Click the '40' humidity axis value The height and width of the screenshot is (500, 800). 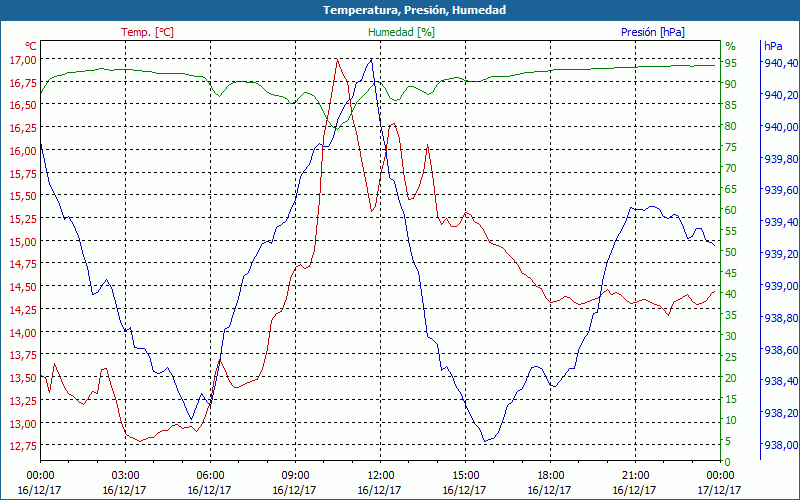point(731,294)
